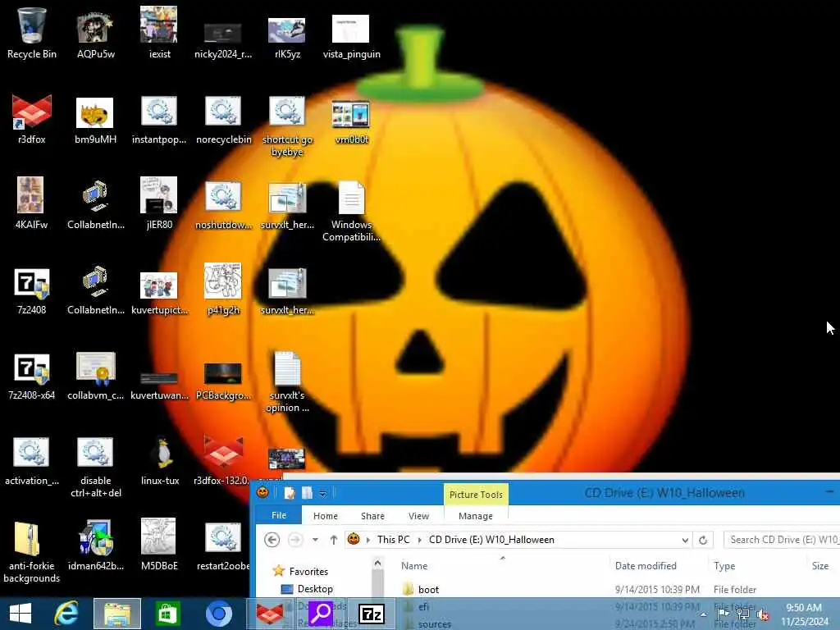Sort files by Date modified column
Image resolution: width=840 pixels, height=630 pixels.
click(646, 566)
